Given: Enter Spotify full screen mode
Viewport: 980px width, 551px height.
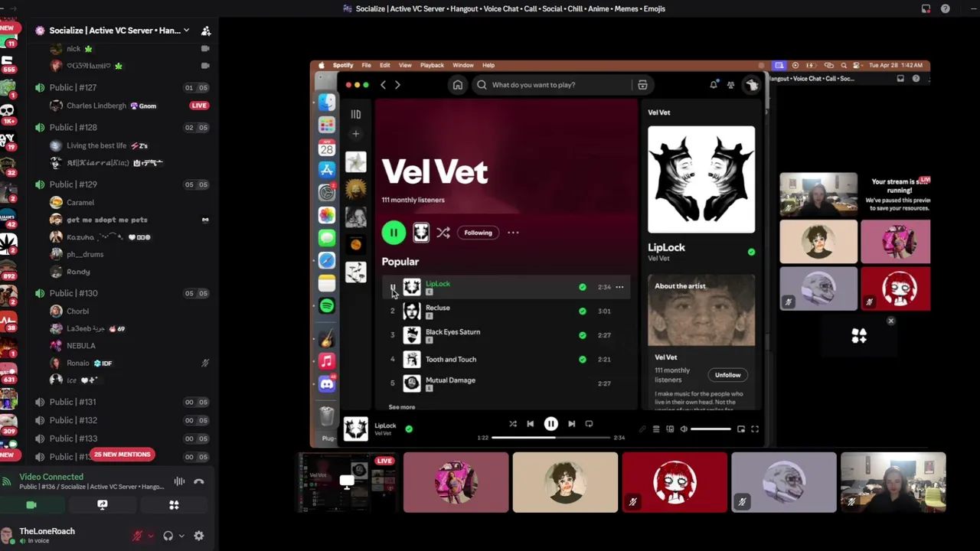Looking at the screenshot, I should [x=755, y=429].
